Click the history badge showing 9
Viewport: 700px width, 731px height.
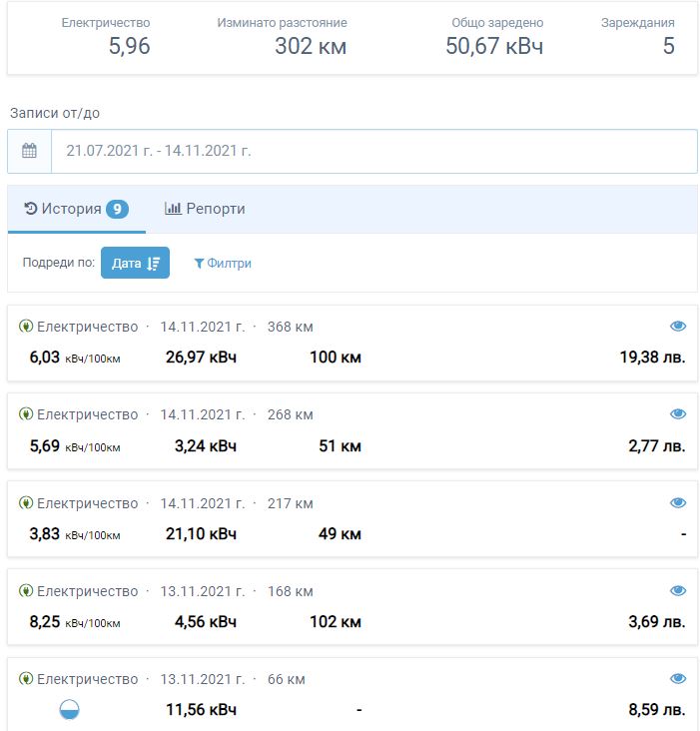(117, 210)
